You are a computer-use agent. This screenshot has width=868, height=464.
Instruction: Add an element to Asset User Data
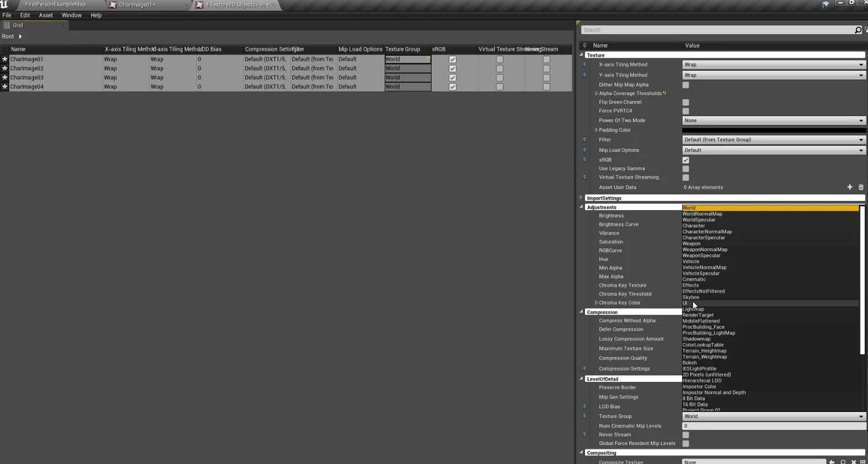coord(849,187)
